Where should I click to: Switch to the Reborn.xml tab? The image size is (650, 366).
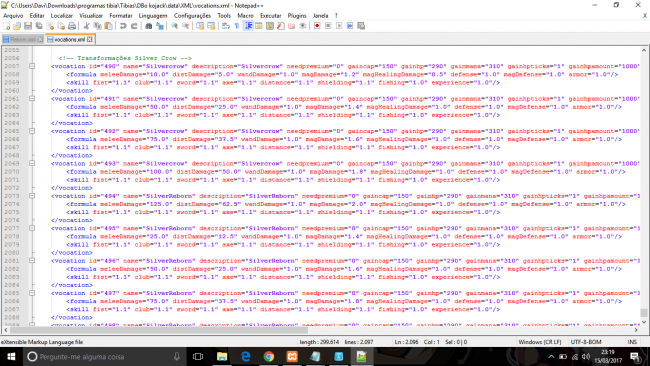22,39
